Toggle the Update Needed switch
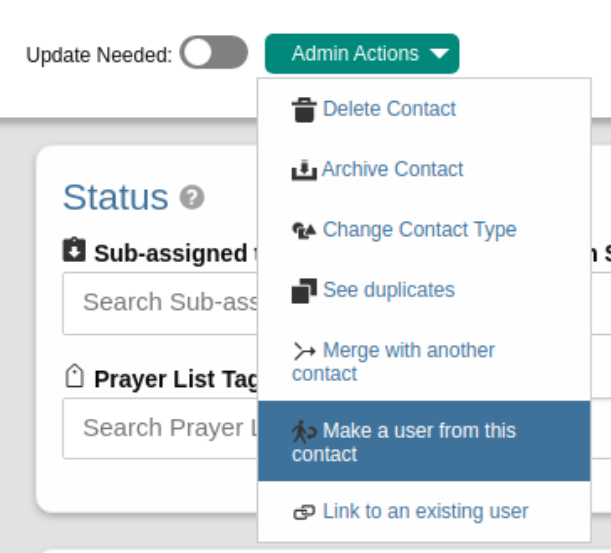 (214, 52)
